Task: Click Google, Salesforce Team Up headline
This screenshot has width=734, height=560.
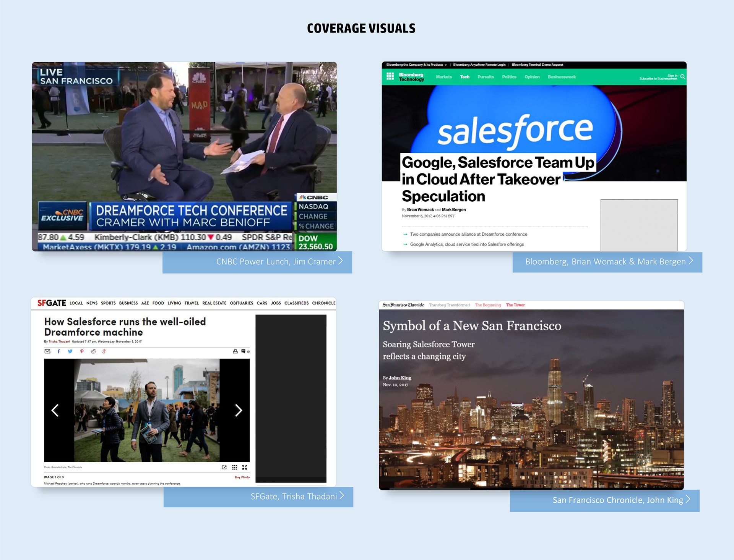Action: [x=498, y=179]
